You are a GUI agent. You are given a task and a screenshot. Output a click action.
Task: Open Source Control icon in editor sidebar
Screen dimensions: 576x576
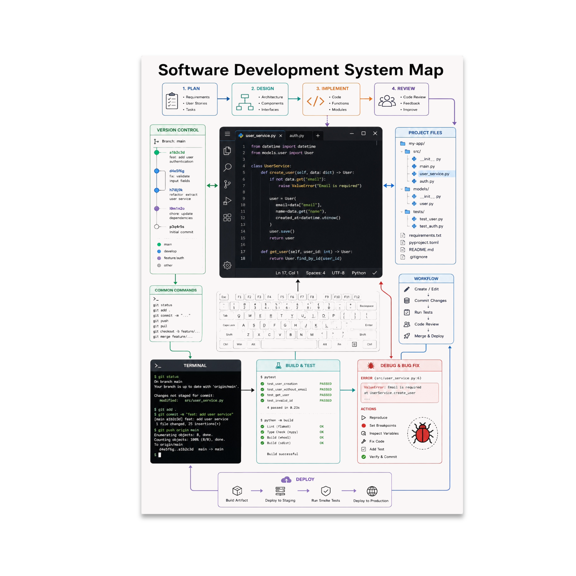click(x=227, y=184)
